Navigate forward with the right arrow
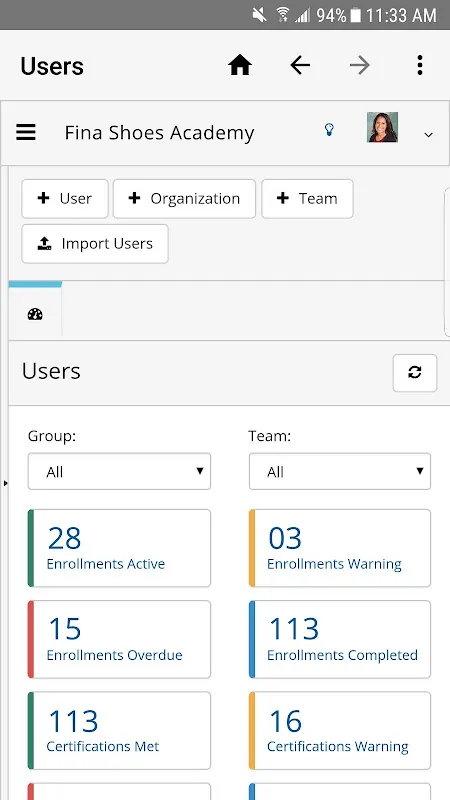 tap(360, 65)
